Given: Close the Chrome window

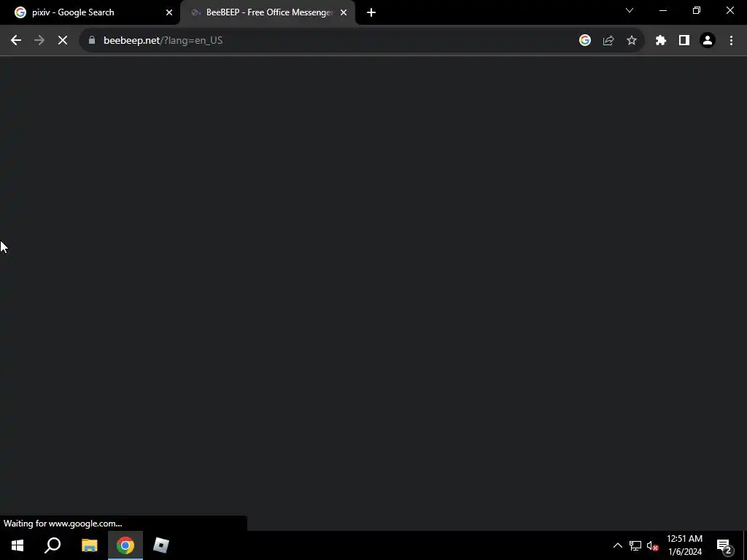Looking at the screenshot, I should coord(729,10).
